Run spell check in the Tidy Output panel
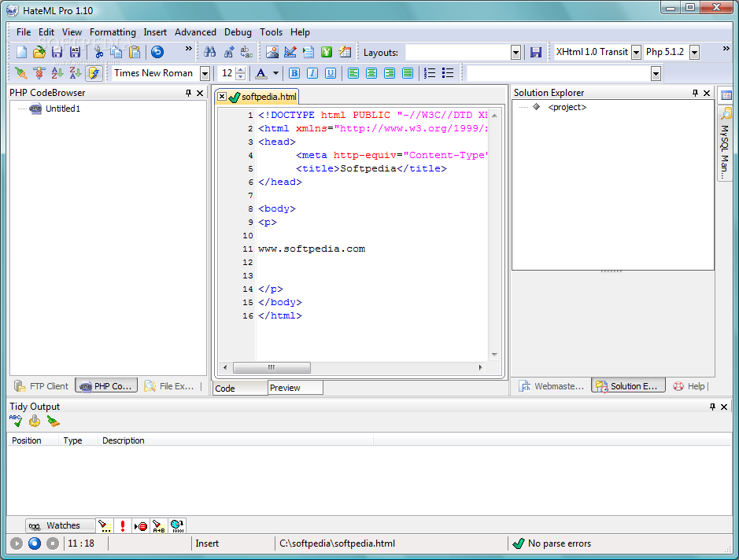 pyautogui.click(x=16, y=421)
